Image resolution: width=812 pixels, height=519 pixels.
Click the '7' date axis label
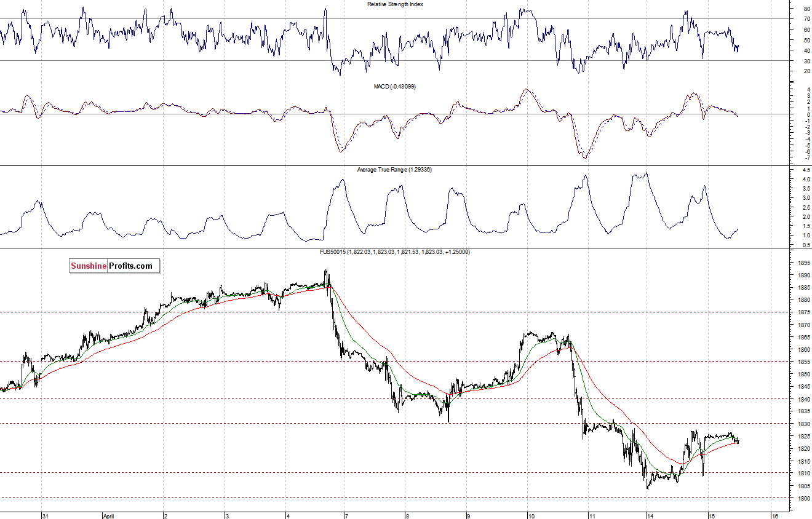tap(348, 516)
